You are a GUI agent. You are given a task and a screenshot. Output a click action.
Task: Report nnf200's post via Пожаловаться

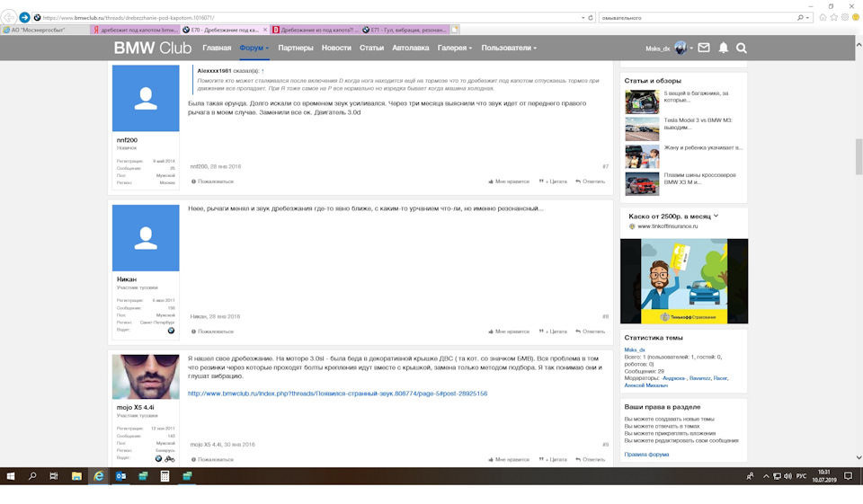[x=212, y=181]
